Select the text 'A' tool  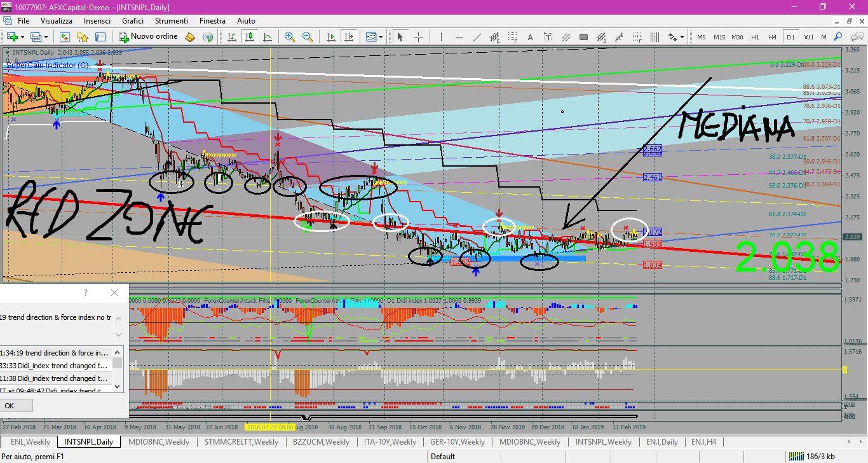coord(530,37)
